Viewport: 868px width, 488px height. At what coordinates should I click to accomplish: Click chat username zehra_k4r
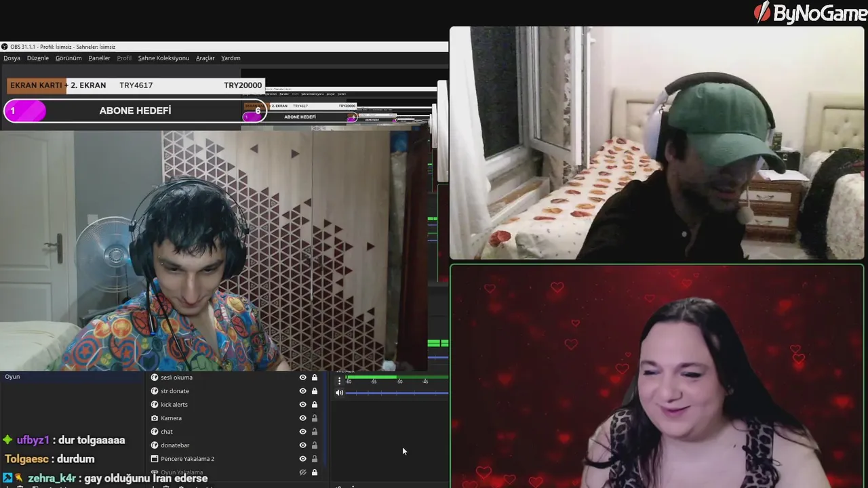52,478
